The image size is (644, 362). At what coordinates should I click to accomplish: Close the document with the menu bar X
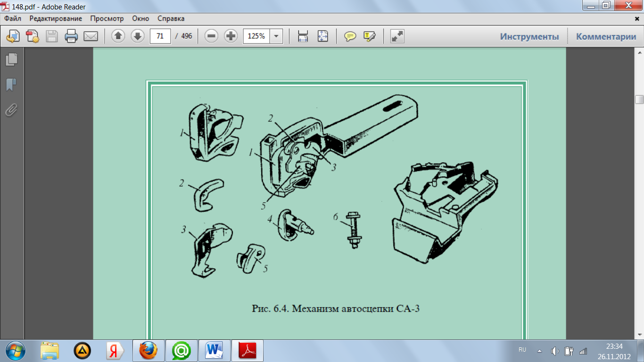point(637,19)
